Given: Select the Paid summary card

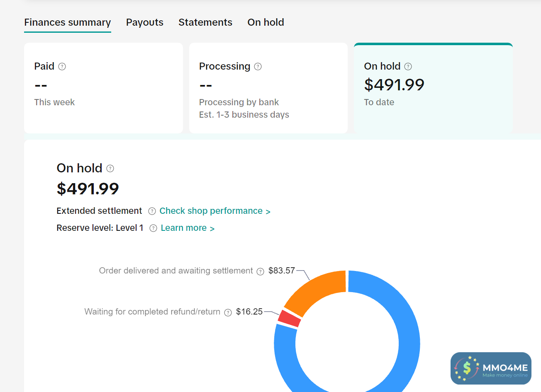Looking at the screenshot, I should coord(103,88).
